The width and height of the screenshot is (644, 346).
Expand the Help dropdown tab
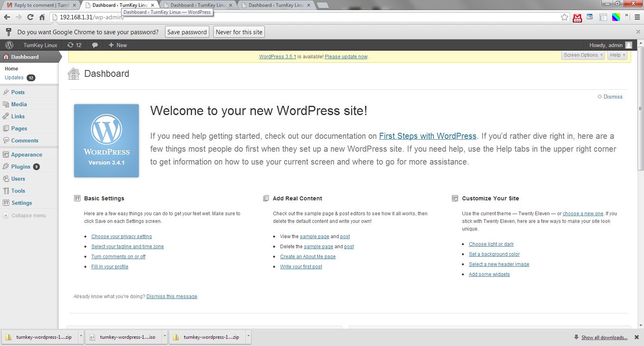[x=617, y=55]
